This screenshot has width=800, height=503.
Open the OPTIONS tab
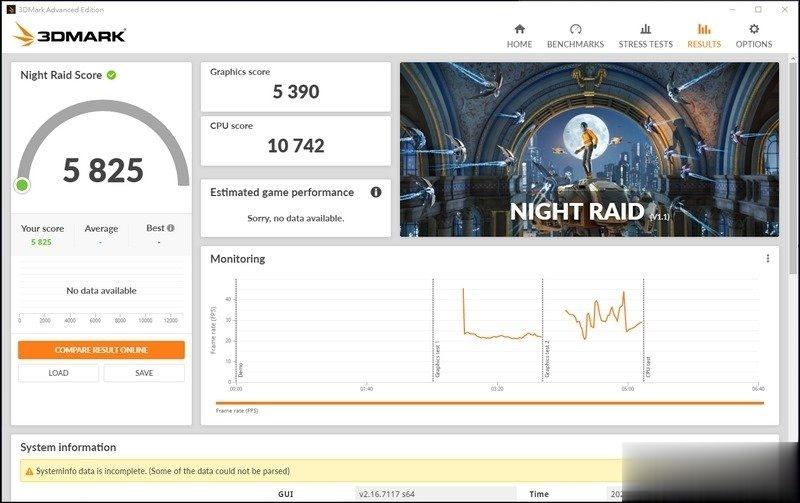754,36
